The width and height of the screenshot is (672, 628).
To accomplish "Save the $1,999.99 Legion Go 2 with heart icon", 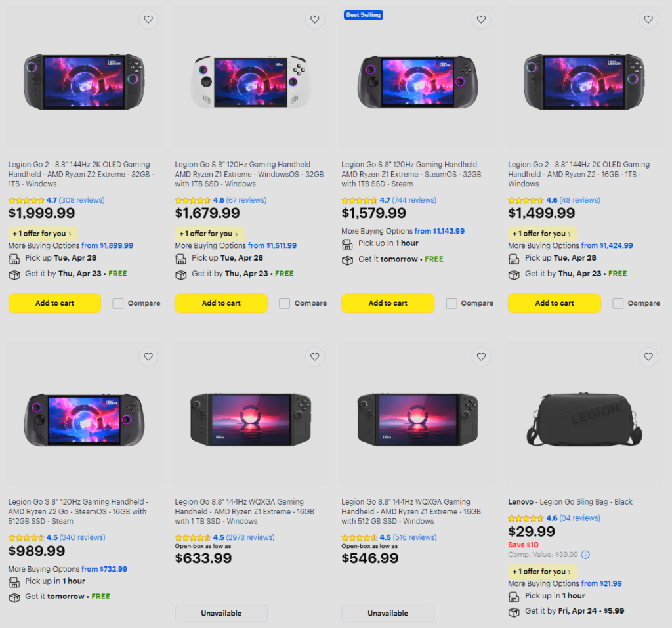I will [148, 20].
